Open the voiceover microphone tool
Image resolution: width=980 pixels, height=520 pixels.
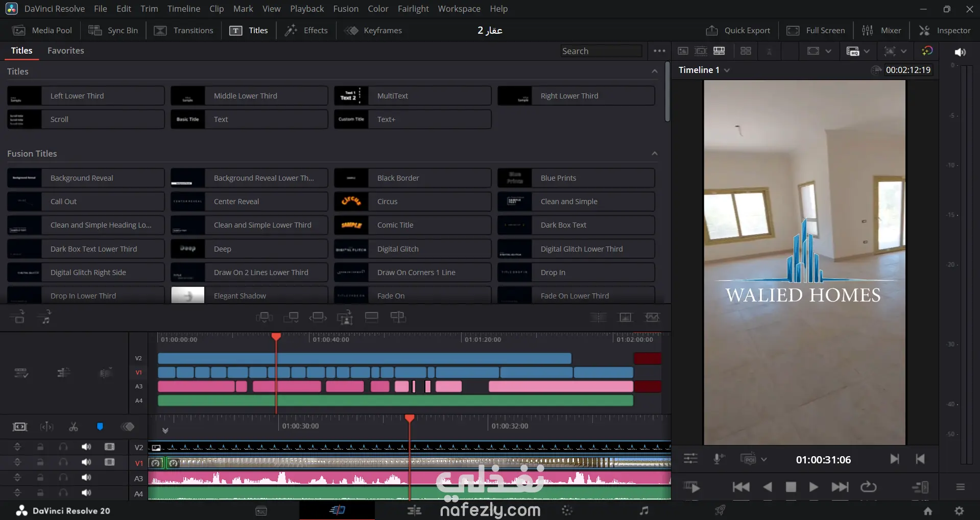click(x=719, y=459)
